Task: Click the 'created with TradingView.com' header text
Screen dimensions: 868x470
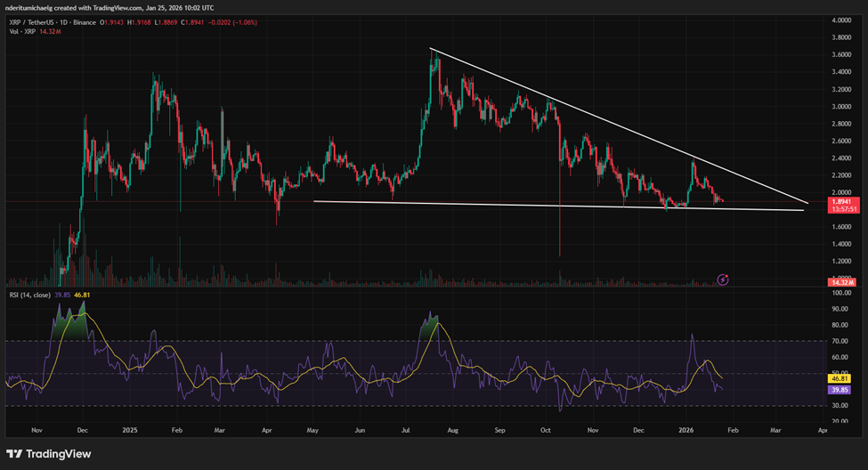Action: (96, 8)
